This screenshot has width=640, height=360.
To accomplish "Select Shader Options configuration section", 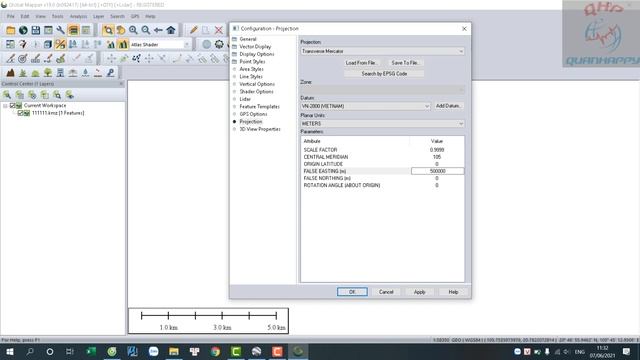I will click(x=256, y=92).
